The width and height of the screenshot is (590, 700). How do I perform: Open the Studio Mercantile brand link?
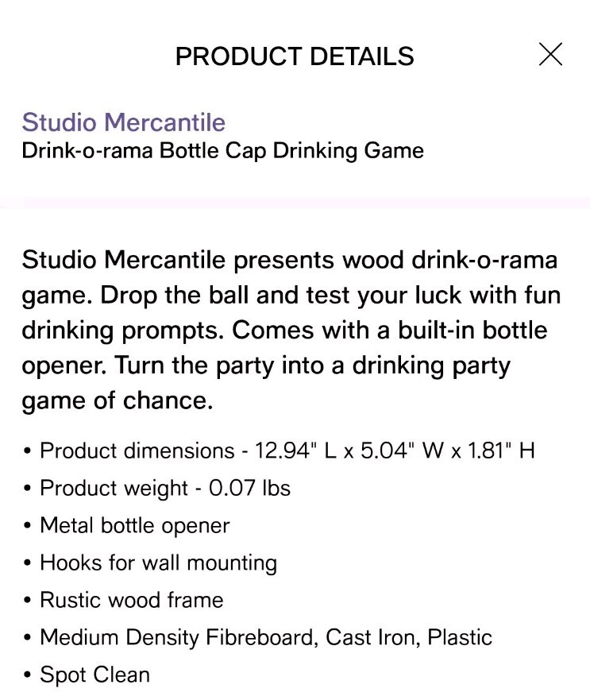[123, 122]
